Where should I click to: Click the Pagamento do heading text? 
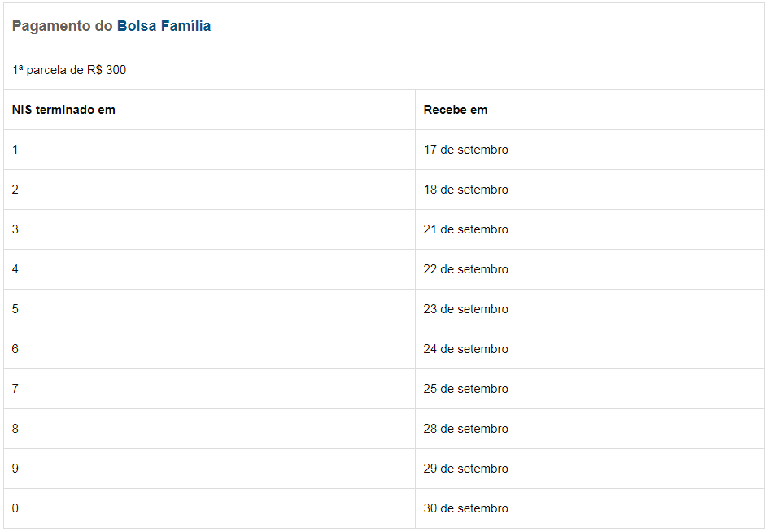point(62,26)
